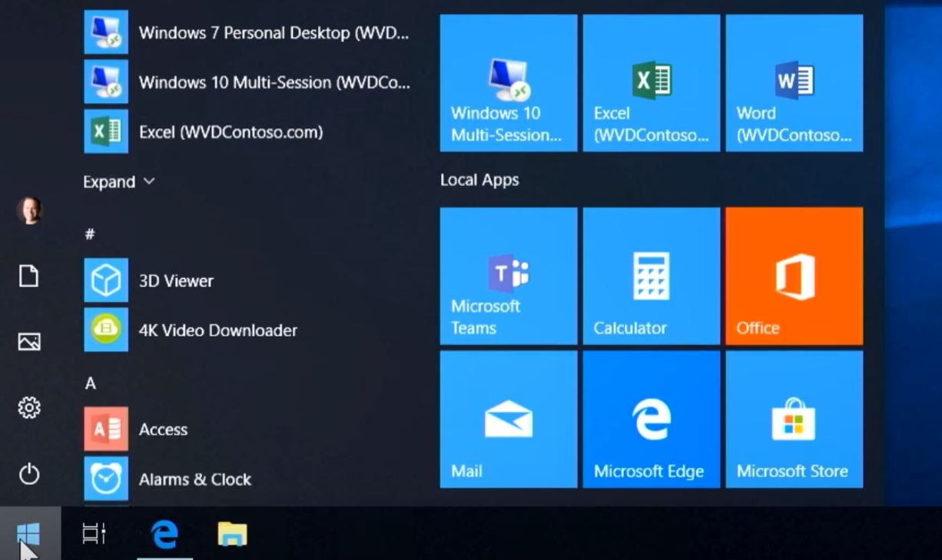Open the Mail tile
The image size is (942, 560).
coord(508,419)
